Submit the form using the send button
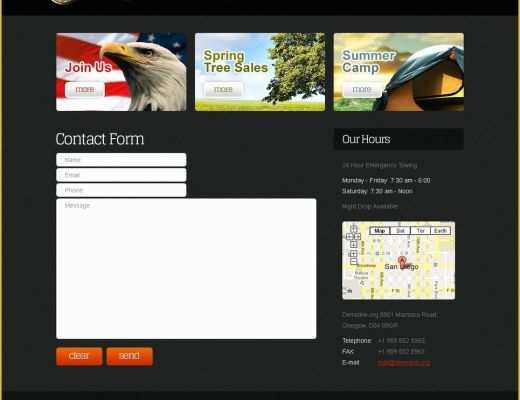 click(129, 356)
